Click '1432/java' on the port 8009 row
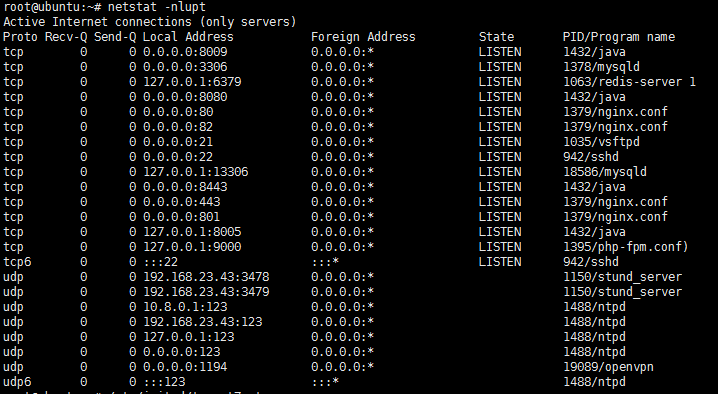The width and height of the screenshot is (718, 394). [594, 52]
